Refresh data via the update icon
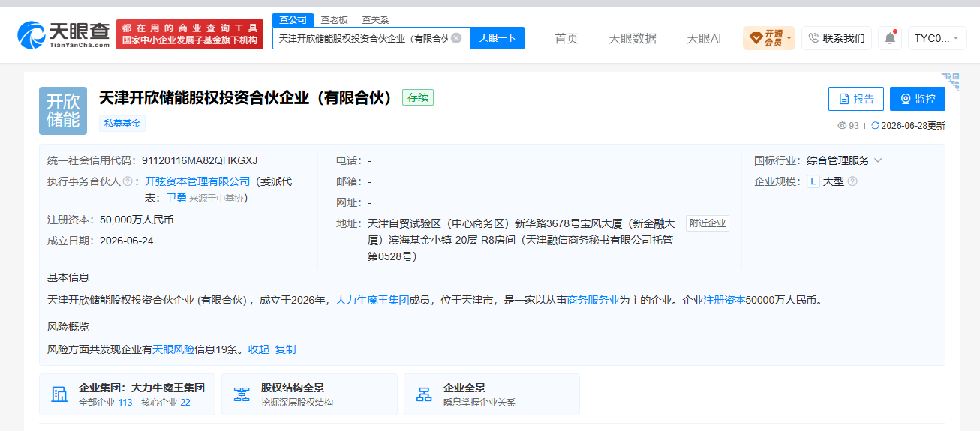The image size is (980, 431). tap(875, 126)
